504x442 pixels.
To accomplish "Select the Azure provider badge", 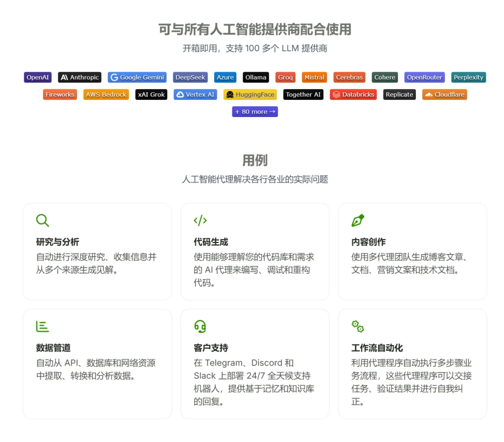I will coord(225,77).
